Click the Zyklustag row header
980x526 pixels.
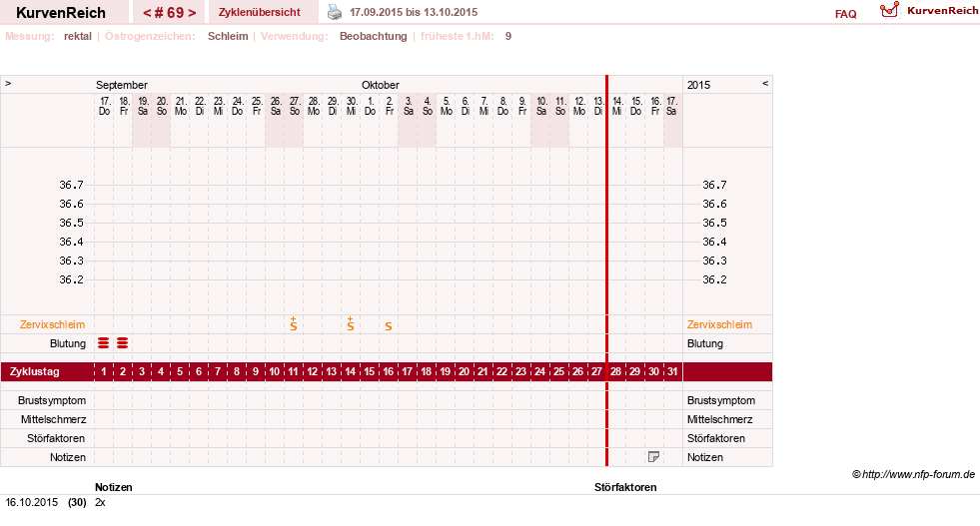[35, 371]
